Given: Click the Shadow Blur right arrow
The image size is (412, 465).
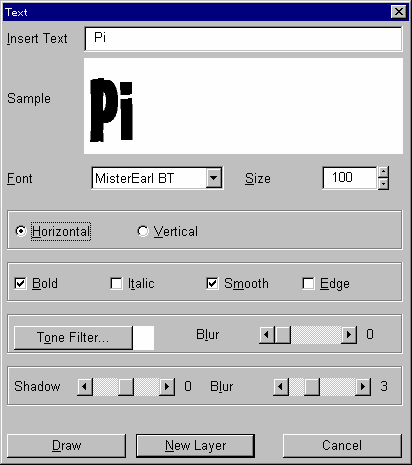Looking at the screenshot, I should [363, 387].
